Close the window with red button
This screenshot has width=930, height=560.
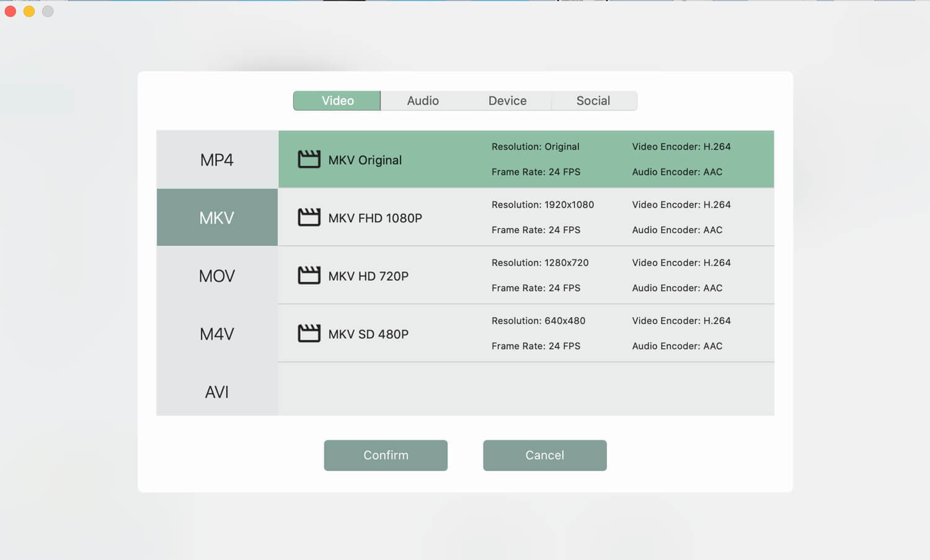tap(11, 11)
